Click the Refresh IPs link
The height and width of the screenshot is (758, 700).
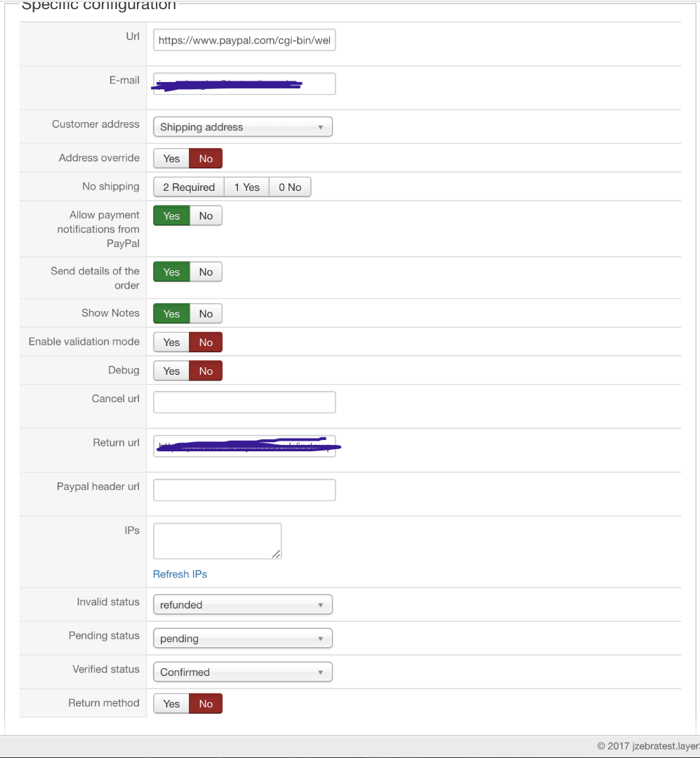point(180,574)
